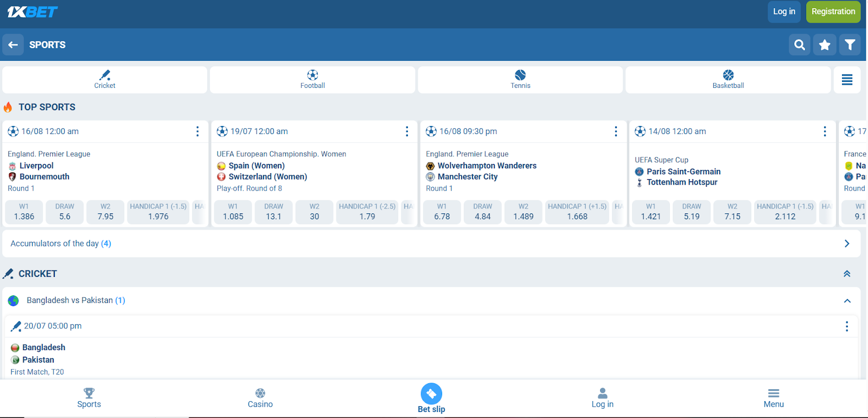Select the Tennis sport tab
Viewport: 868px width, 418px height.
[x=520, y=79]
